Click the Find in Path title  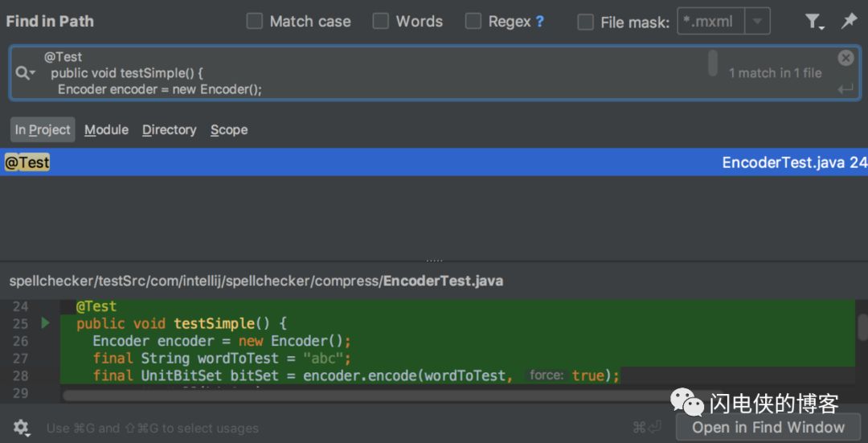coord(50,22)
